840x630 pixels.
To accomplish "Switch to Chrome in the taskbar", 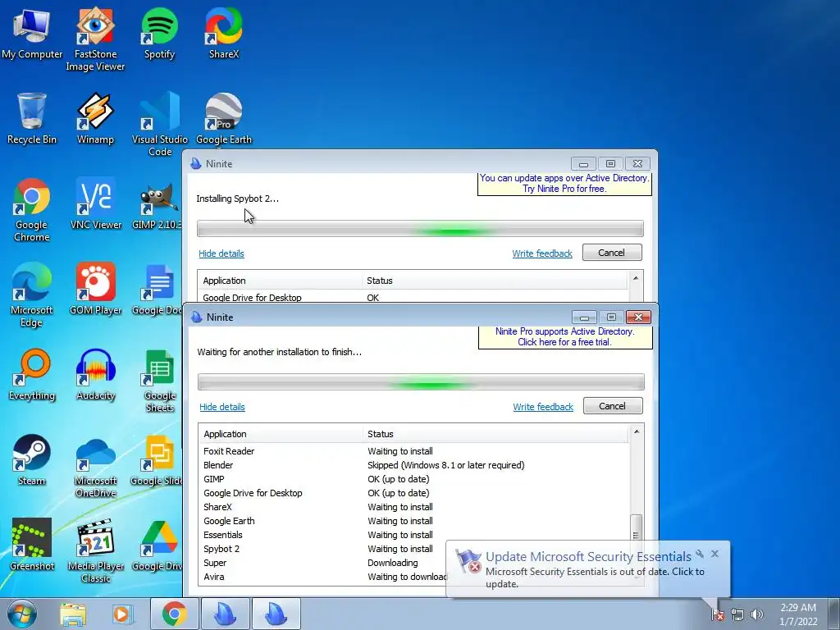I will 174,614.
